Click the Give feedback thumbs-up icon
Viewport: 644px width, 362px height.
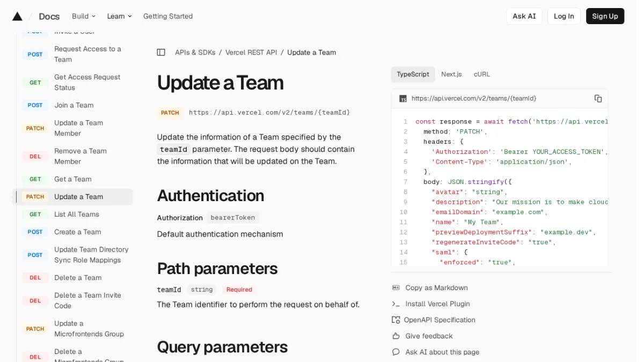coord(396,336)
